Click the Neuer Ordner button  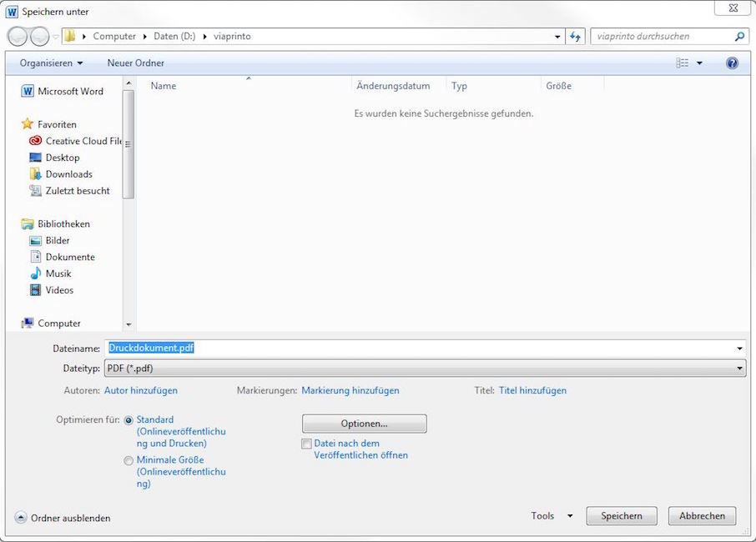(x=135, y=63)
